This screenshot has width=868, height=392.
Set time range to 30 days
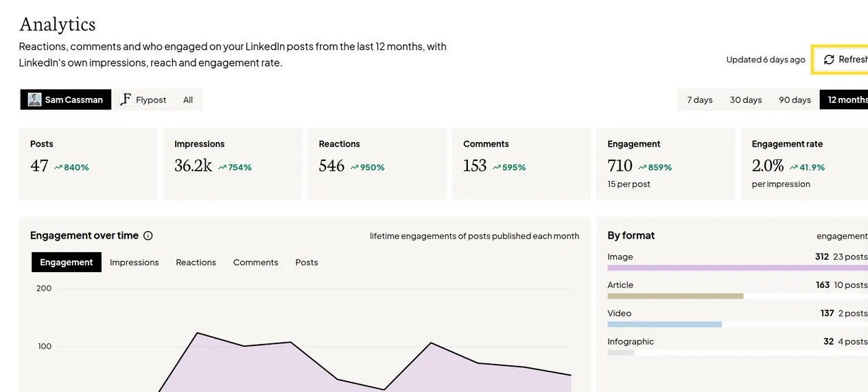(x=746, y=99)
